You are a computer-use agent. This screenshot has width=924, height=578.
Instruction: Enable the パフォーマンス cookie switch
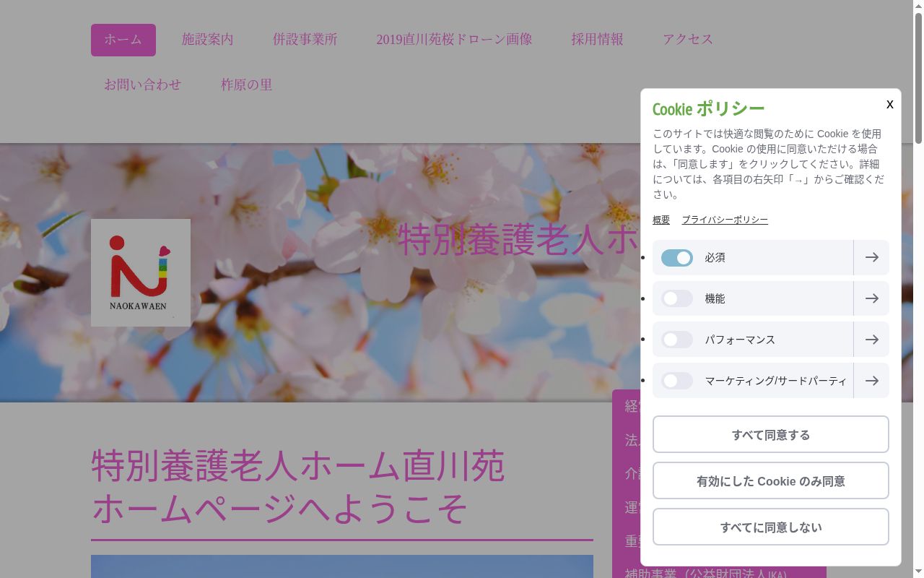click(x=677, y=340)
